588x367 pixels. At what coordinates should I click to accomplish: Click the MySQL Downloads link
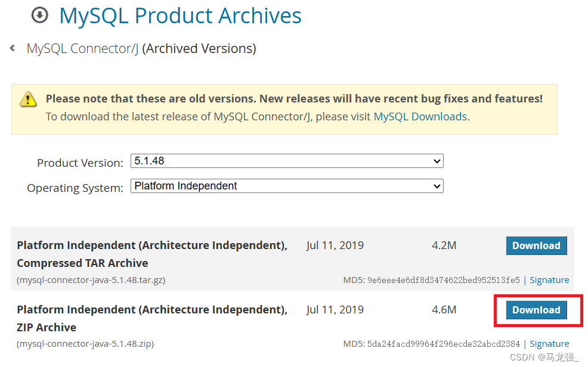420,116
